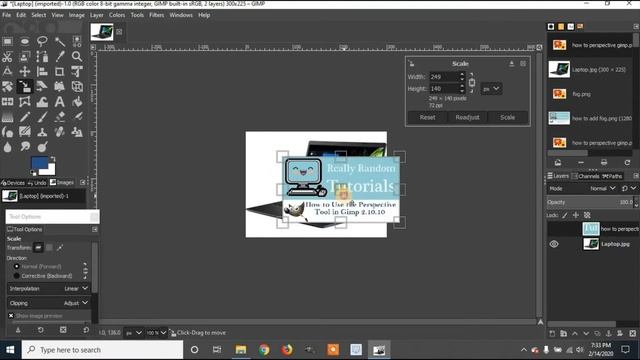Select the Cage Transform tool

[25, 102]
